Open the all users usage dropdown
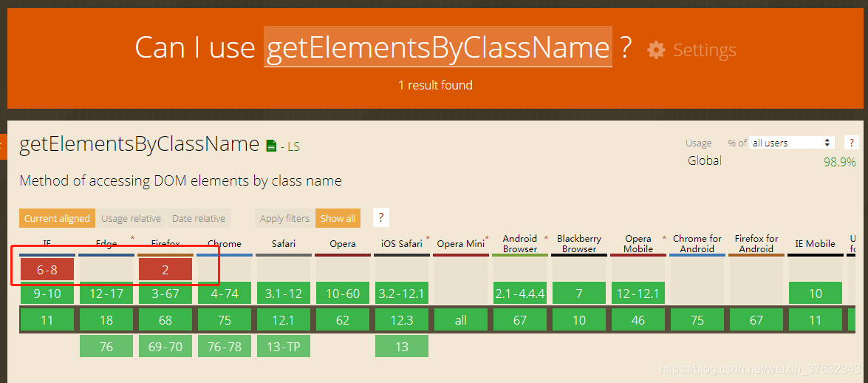 pos(792,143)
